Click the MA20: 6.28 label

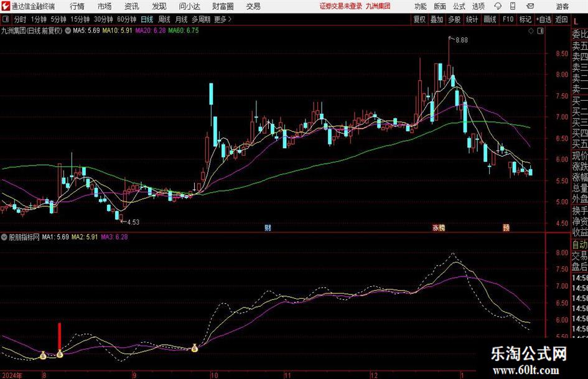point(151,30)
